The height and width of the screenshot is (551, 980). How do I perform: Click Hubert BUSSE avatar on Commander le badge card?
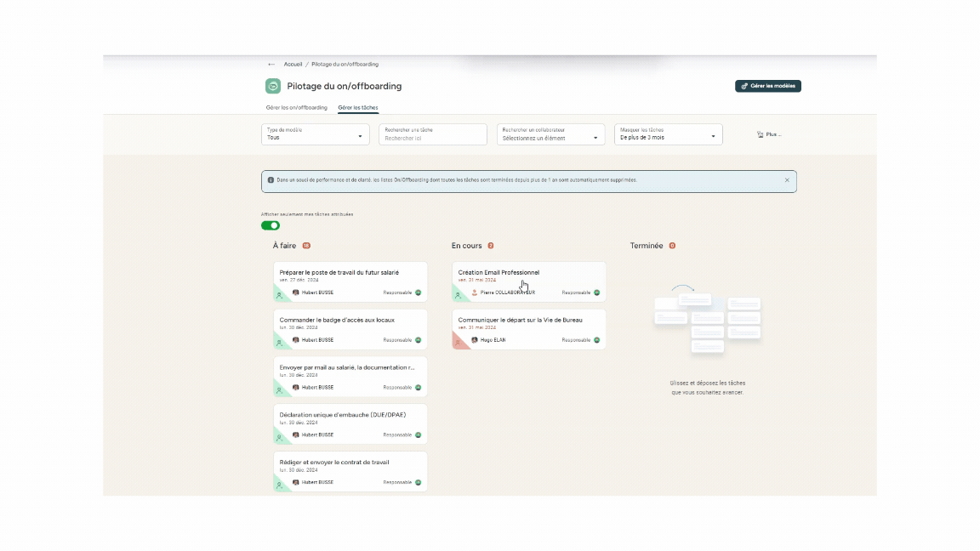[x=296, y=340]
